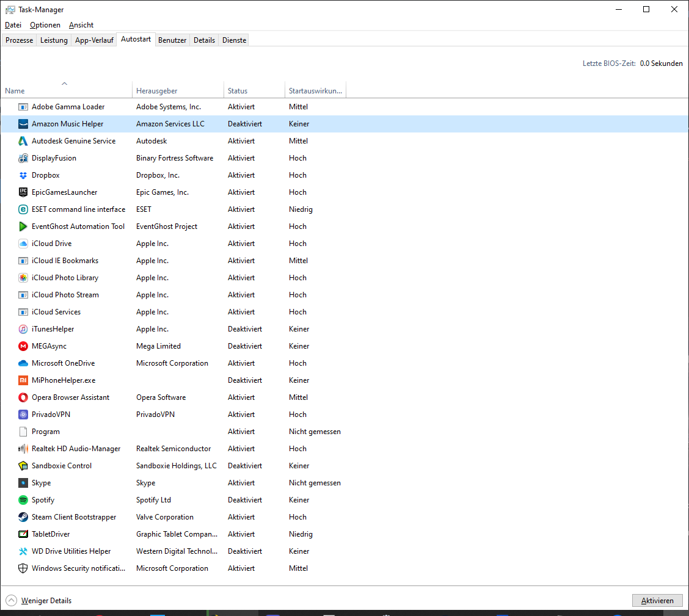
Task: Select the Windows Security shield icon
Action: point(23,568)
